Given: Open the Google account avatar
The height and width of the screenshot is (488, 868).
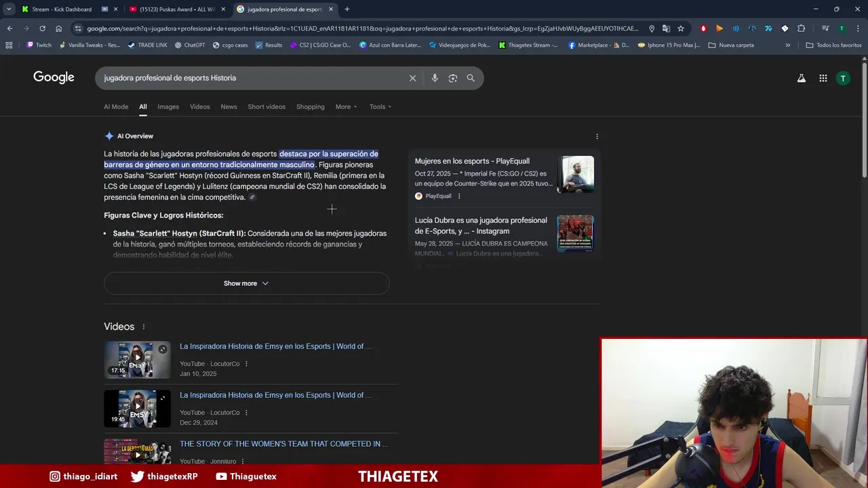Looking at the screenshot, I should coord(843,78).
